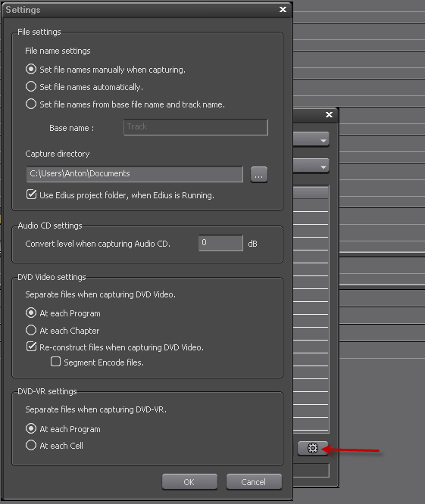Close the background capture window with X
This screenshot has width=425, height=504.
329,115
